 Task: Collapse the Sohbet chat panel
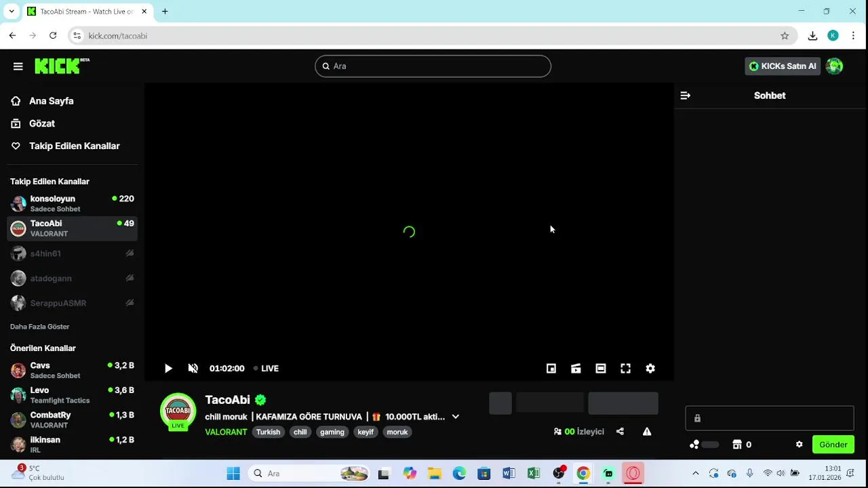pyautogui.click(x=685, y=96)
